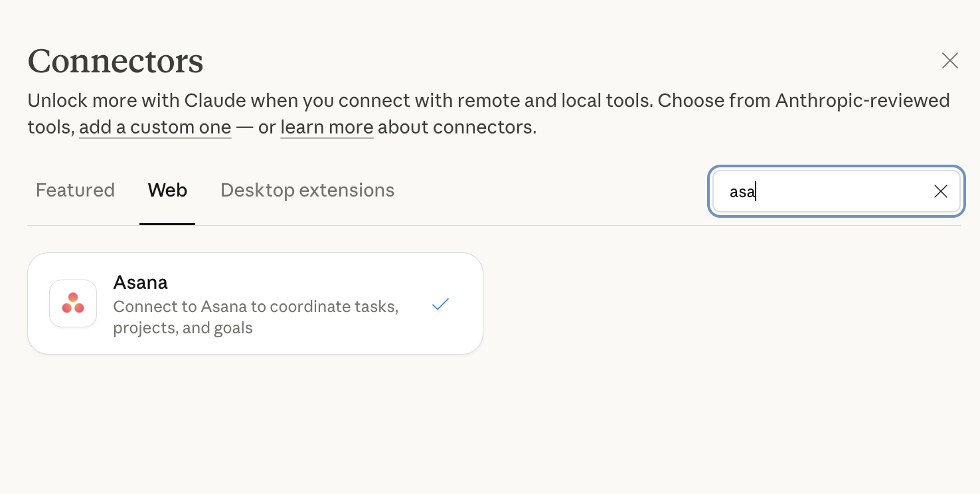Click the Asana three-dot logo icon
Image resolution: width=980 pixels, height=494 pixels.
coord(73,303)
